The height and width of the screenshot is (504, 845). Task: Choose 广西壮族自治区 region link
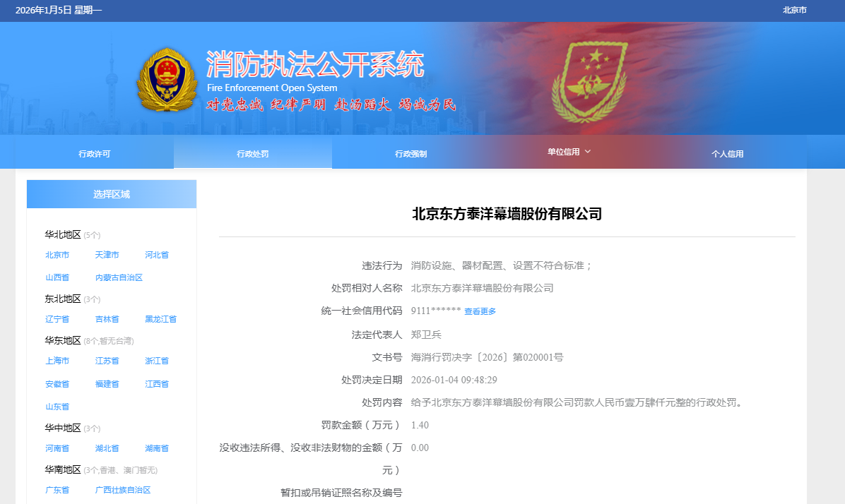123,490
